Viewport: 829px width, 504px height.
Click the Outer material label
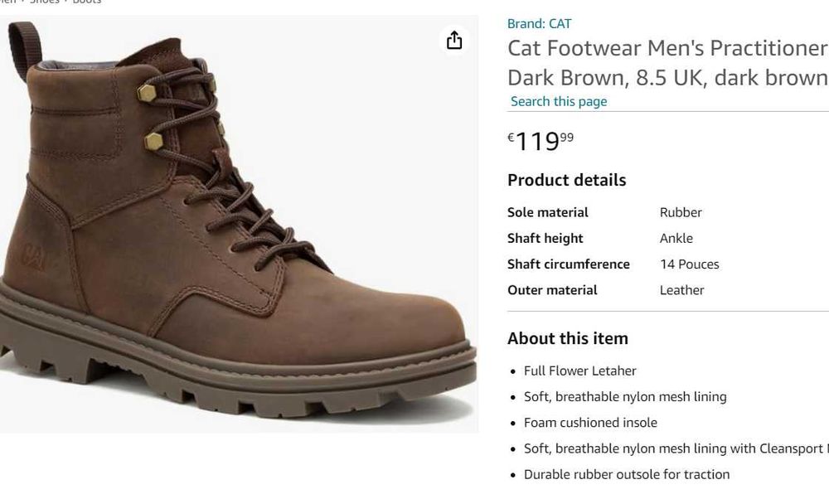[x=552, y=290]
